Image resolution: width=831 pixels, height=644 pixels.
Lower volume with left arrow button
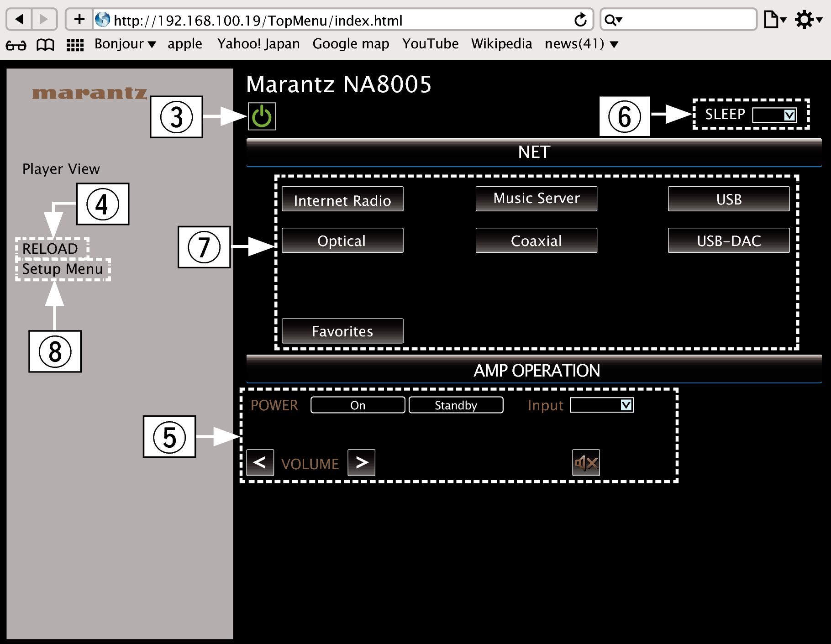tap(260, 463)
